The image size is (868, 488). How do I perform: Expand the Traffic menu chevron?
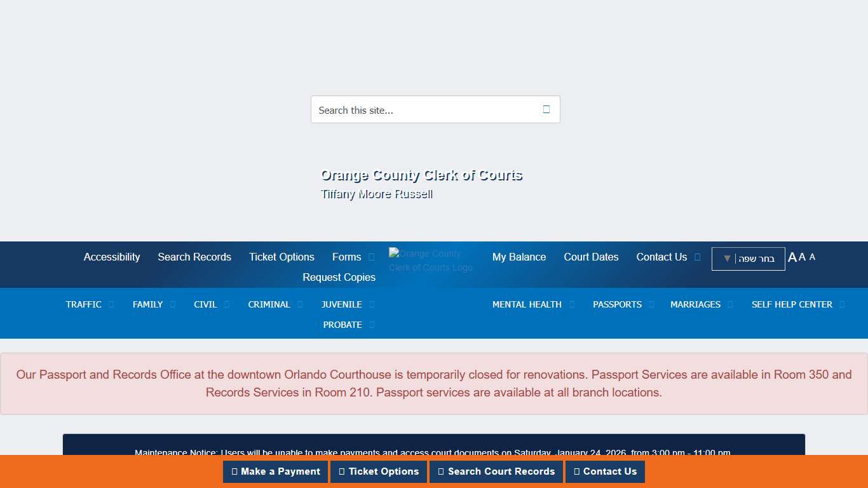coord(111,304)
